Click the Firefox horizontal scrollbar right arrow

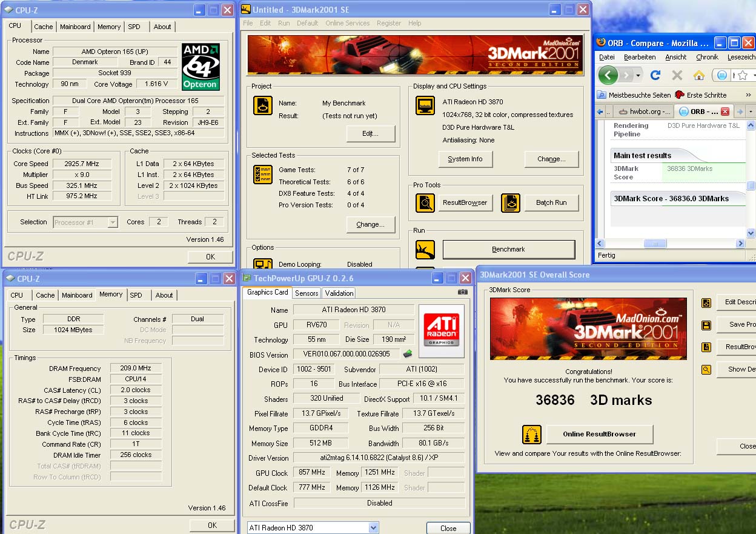coord(740,243)
